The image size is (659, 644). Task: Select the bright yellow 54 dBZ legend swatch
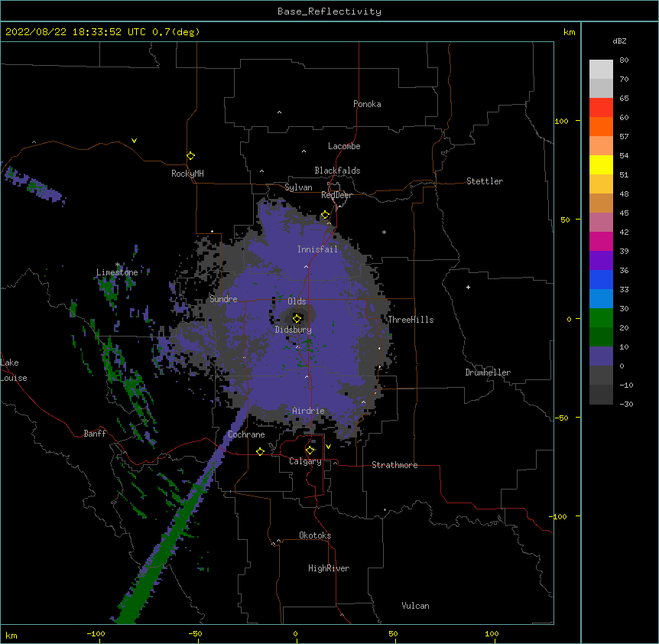[601, 164]
